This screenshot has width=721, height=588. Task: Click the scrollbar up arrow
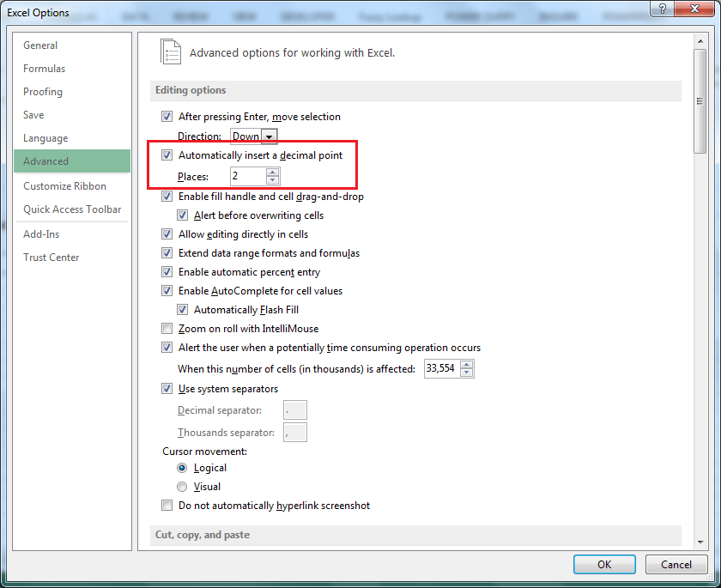pos(700,41)
